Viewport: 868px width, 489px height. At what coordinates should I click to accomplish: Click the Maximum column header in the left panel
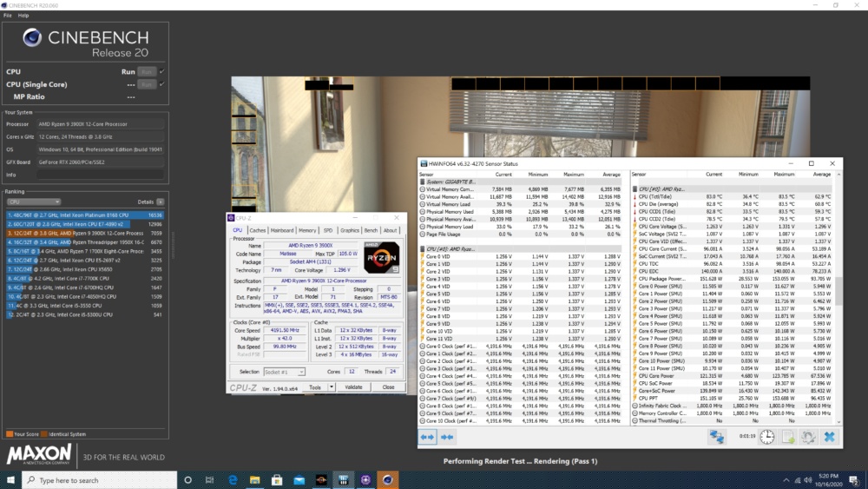tap(574, 175)
